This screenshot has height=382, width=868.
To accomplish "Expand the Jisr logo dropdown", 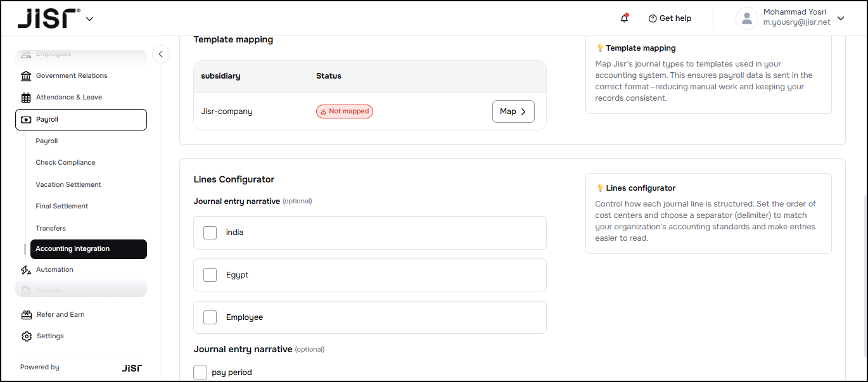I will click(89, 19).
